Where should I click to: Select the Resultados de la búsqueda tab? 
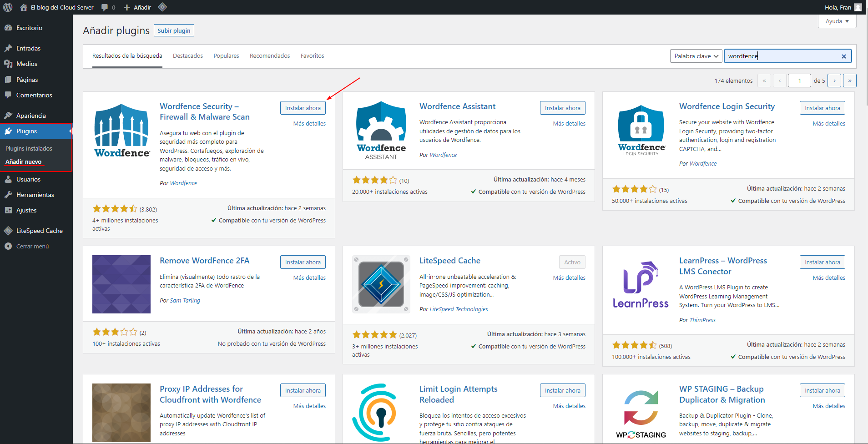tap(127, 56)
